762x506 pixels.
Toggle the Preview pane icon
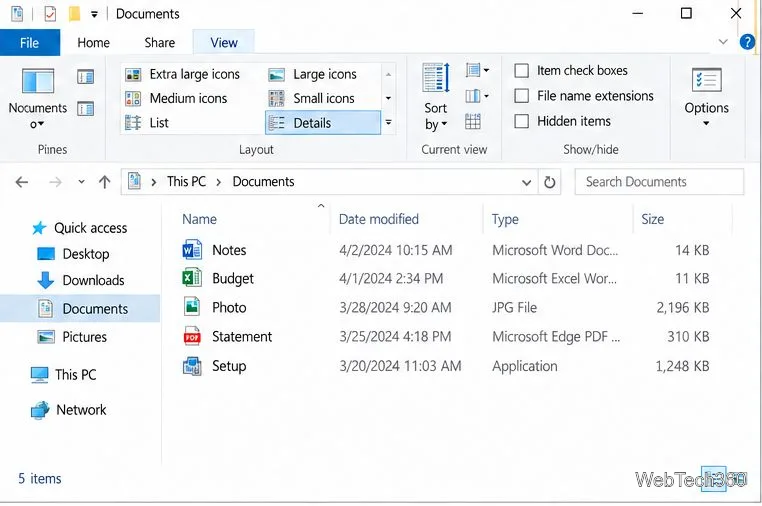click(x=86, y=77)
